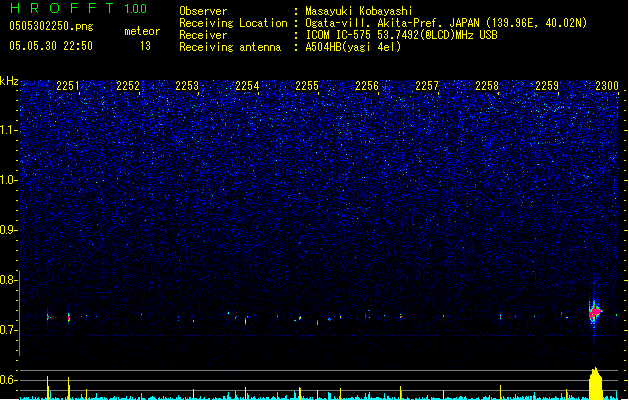629x400 pixels.
Task: Click the 2253 time axis marker
Action: [x=187, y=86]
